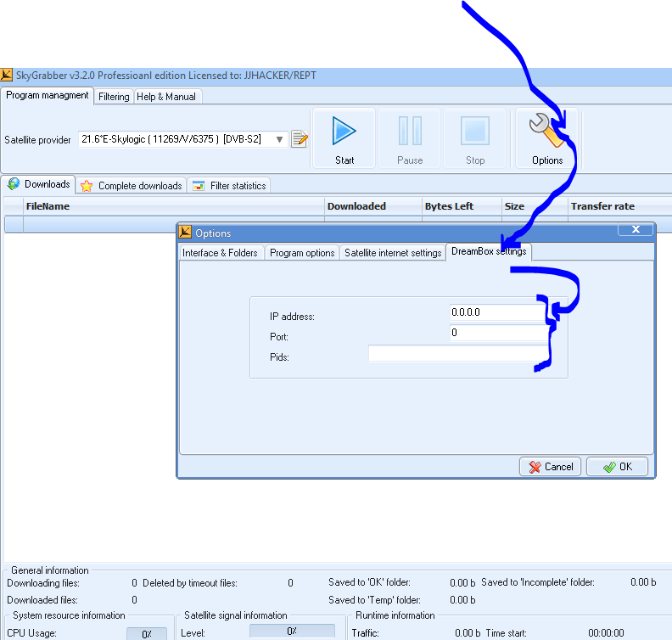Select the Program options tab
This screenshot has width=672, height=640.
click(x=302, y=253)
